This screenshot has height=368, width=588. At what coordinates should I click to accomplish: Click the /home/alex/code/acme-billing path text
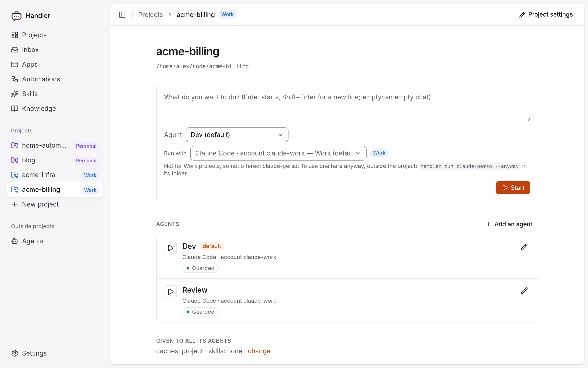coord(202,66)
